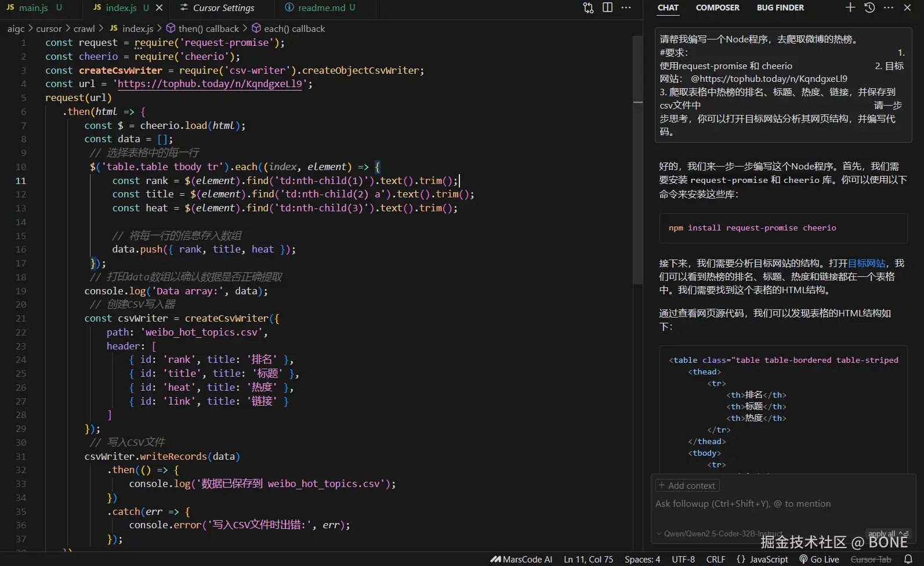Start Go Live server
This screenshot has width=924, height=566.
point(819,559)
